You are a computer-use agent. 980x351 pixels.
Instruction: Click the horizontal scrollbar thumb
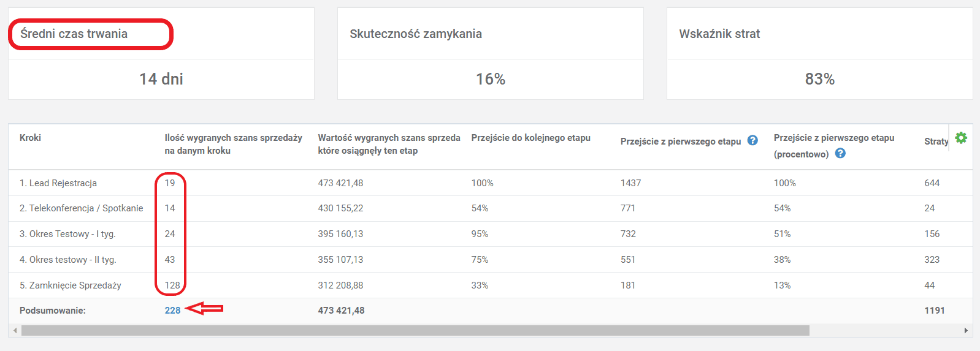415,330
